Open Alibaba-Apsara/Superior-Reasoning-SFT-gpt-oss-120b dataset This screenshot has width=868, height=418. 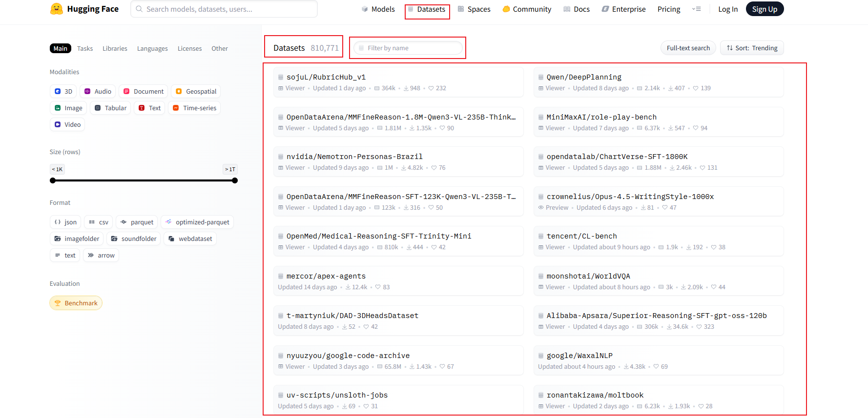coord(659,320)
